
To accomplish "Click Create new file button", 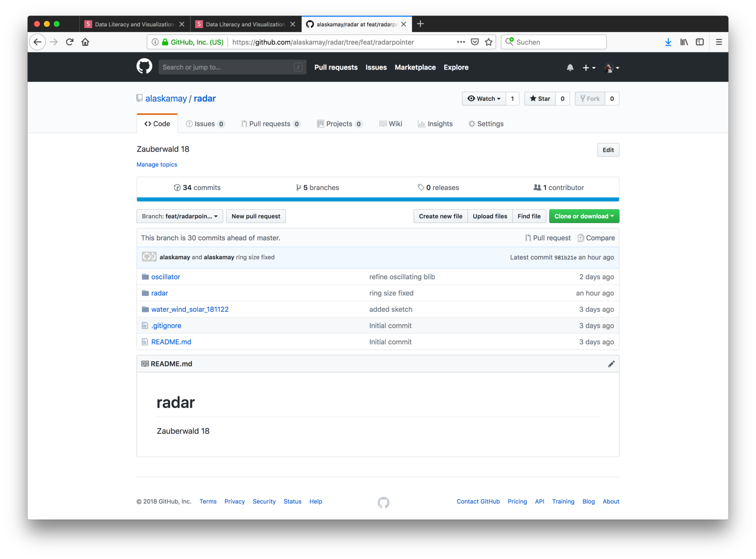I will point(441,216).
